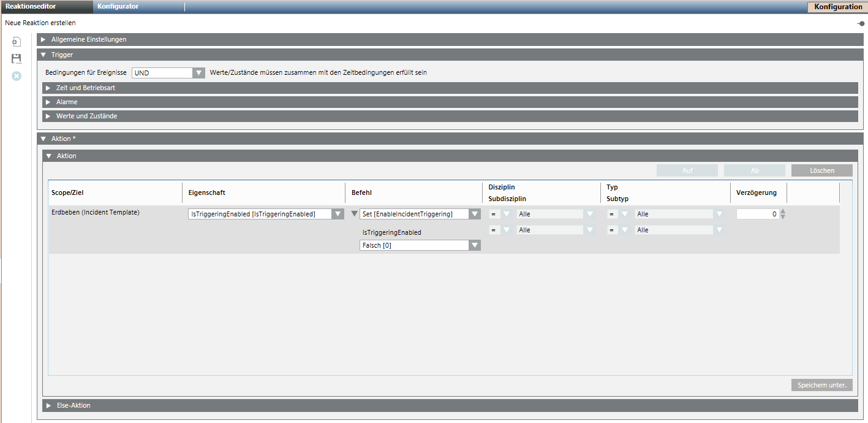
Task: Collapse the Trigger section
Action: (43, 55)
